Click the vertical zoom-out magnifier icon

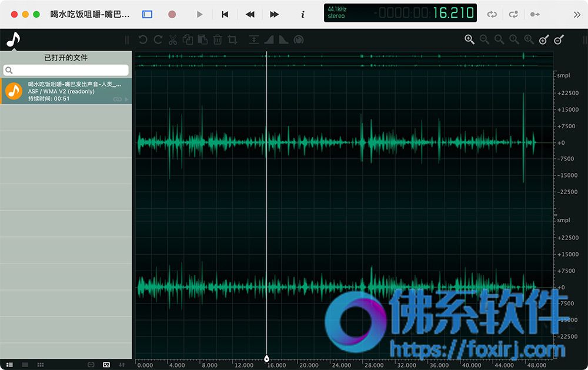click(559, 39)
